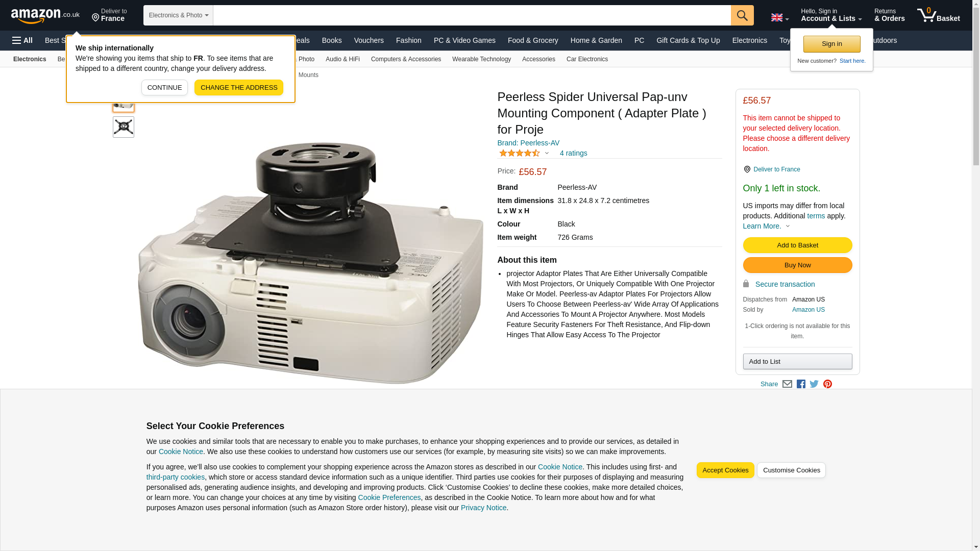Click the search magnifier button
The height and width of the screenshot is (551, 980).
(x=742, y=15)
